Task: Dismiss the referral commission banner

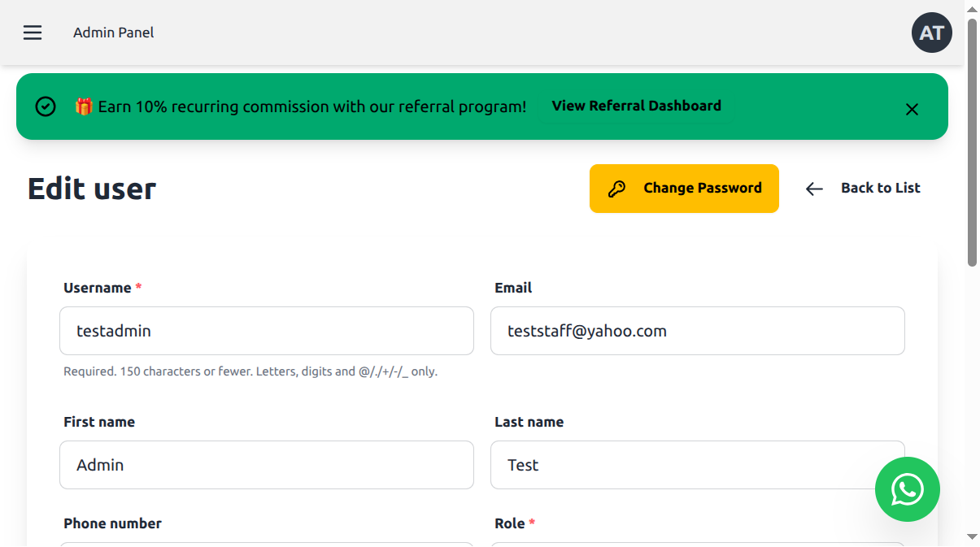Action: (x=912, y=109)
